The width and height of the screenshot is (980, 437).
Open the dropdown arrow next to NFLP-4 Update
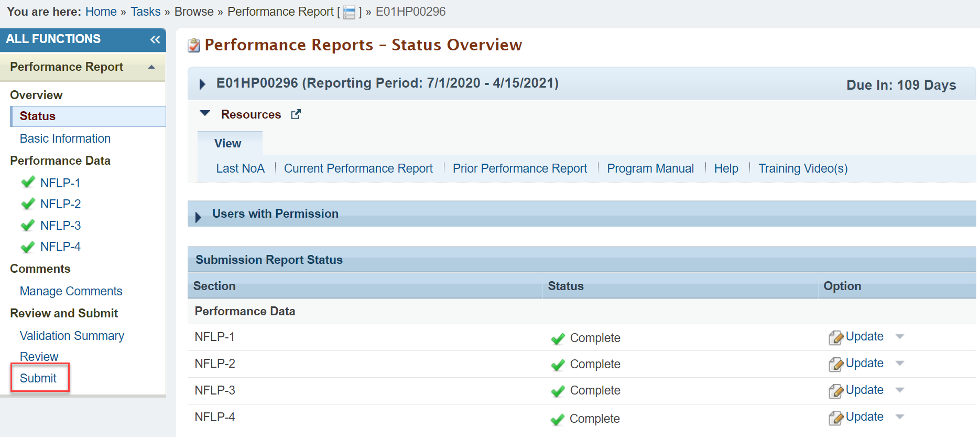(x=900, y=417)
